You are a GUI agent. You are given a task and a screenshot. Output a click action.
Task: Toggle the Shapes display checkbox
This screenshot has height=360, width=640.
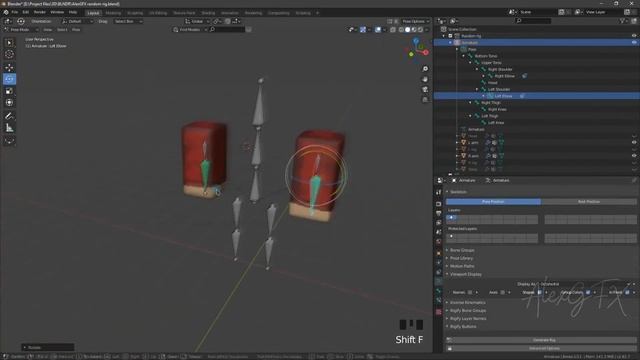pos(539,292)
